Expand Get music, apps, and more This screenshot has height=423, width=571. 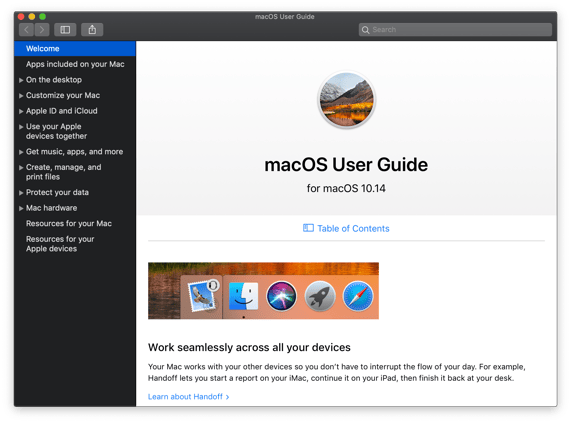point(21,152)
